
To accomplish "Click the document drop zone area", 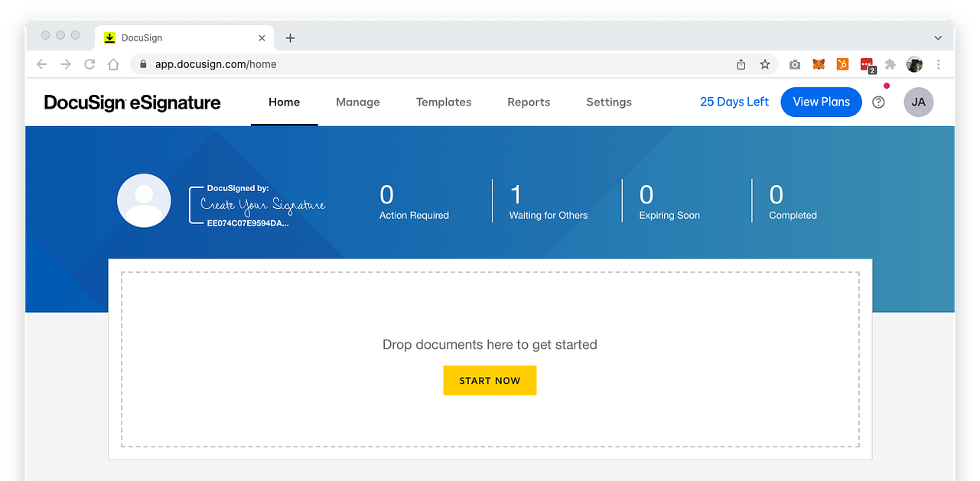I will click(490, 359).
